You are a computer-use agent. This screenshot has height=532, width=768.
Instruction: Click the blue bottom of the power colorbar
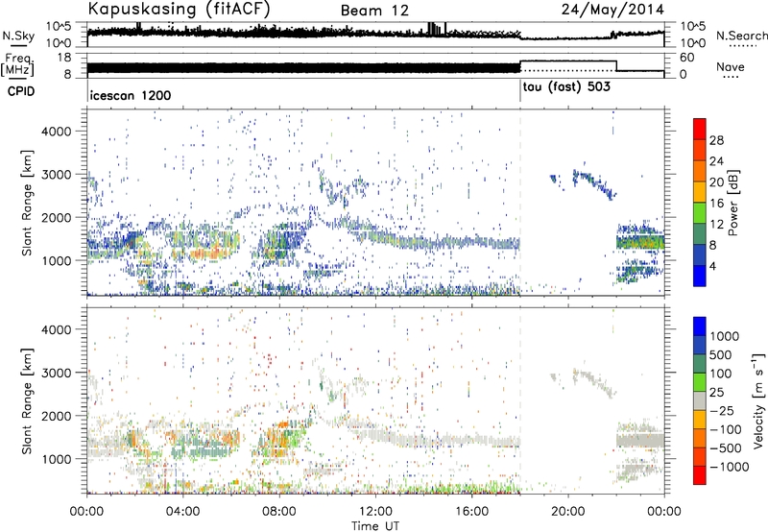point(700,276)
